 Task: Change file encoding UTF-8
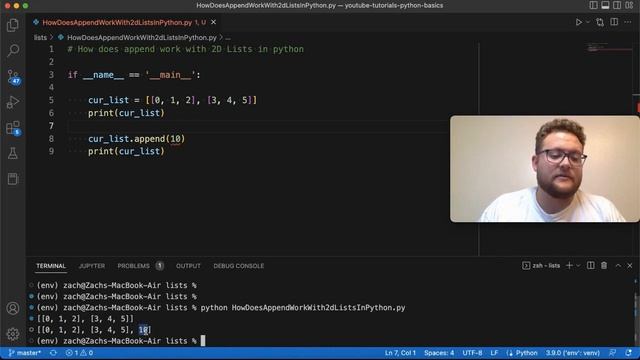[x=472, y=353]
